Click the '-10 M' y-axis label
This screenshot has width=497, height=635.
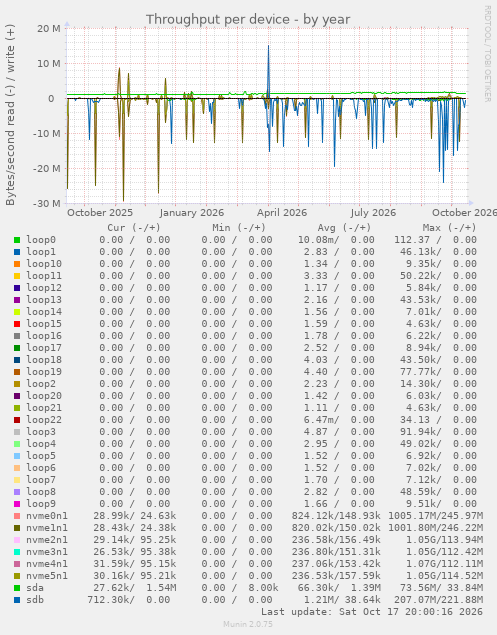pos(47,134)
